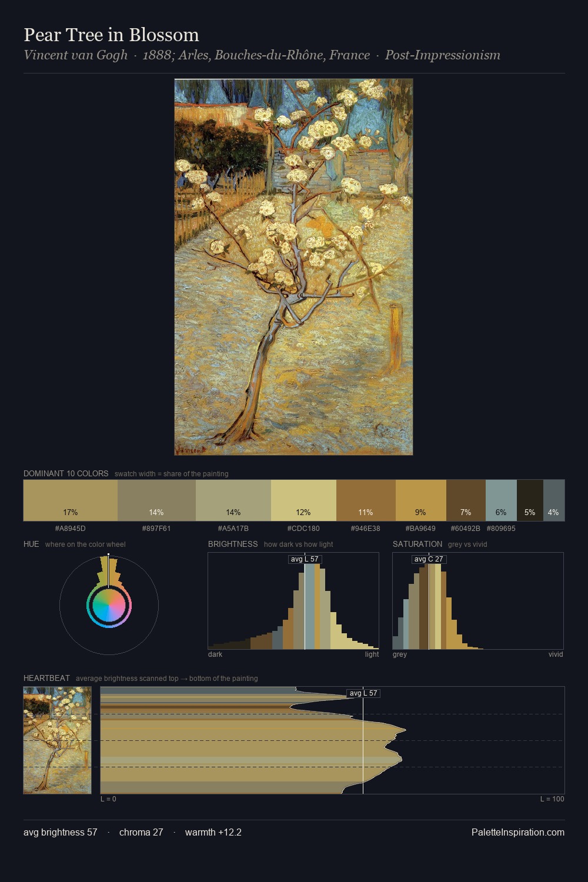Click the 'DOMINANT 10 COLORS' heading
This screenshot has height=882, width=588.
click(x=66, y=473)
